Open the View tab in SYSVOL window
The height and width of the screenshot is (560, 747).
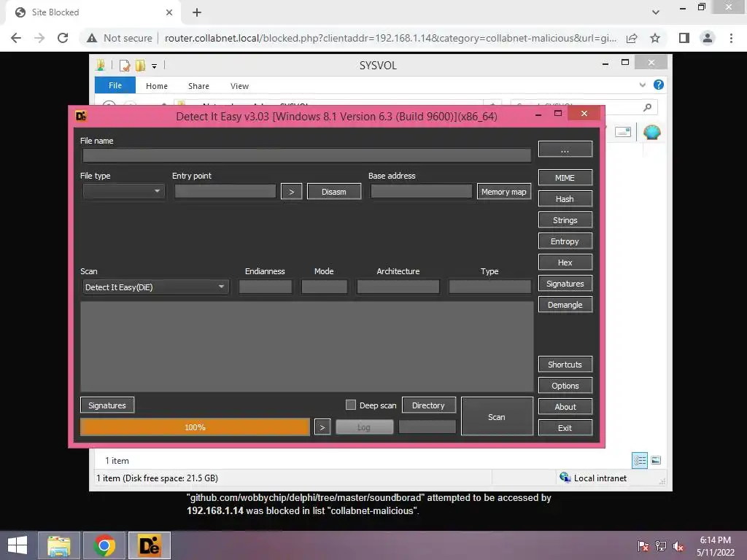(239, 86)
